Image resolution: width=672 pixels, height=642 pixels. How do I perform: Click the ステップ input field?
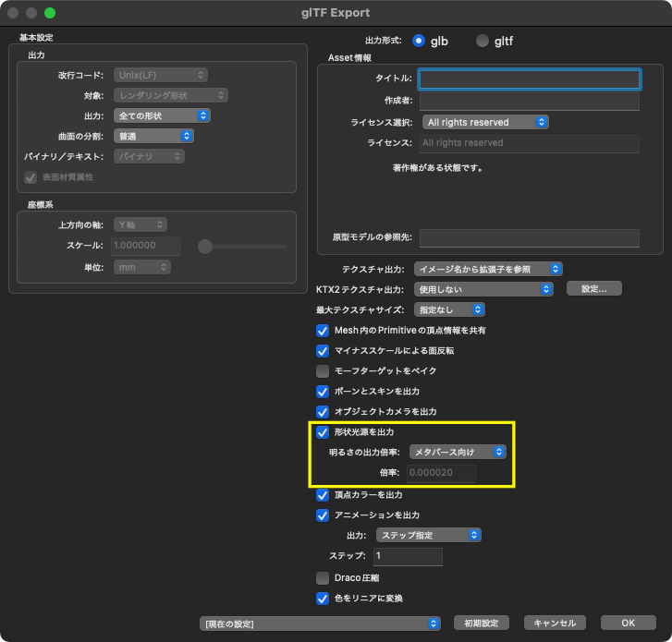pyautogui.click(x=408, y=557)
